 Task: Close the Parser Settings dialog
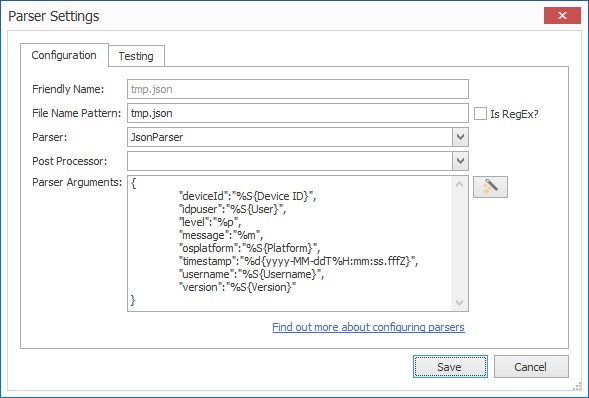pos(562,15)
